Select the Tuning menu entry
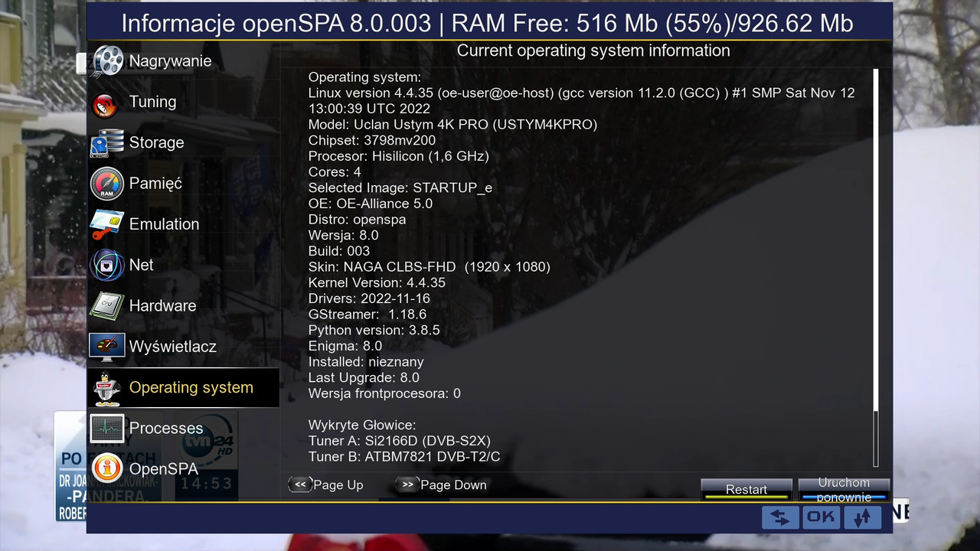Screen dimensions: 980x551 point(183,102)
